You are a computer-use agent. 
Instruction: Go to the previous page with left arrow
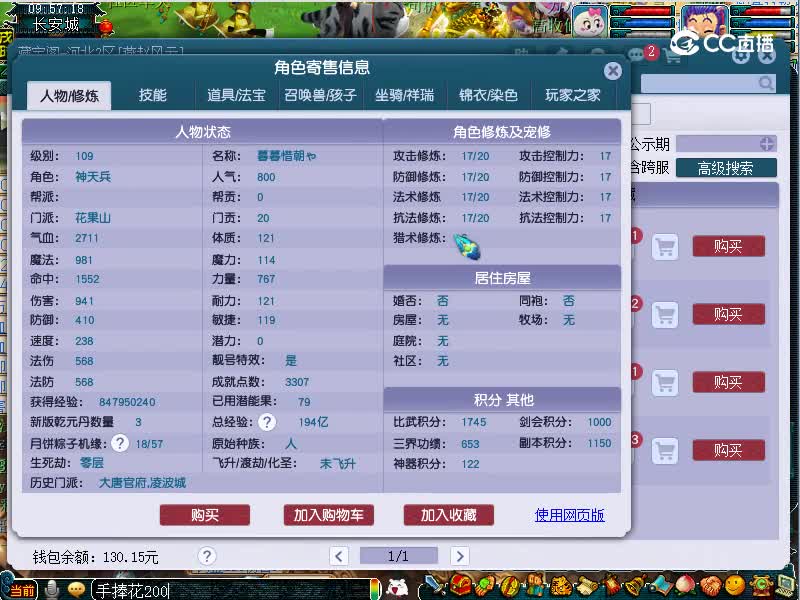[339, 556]
